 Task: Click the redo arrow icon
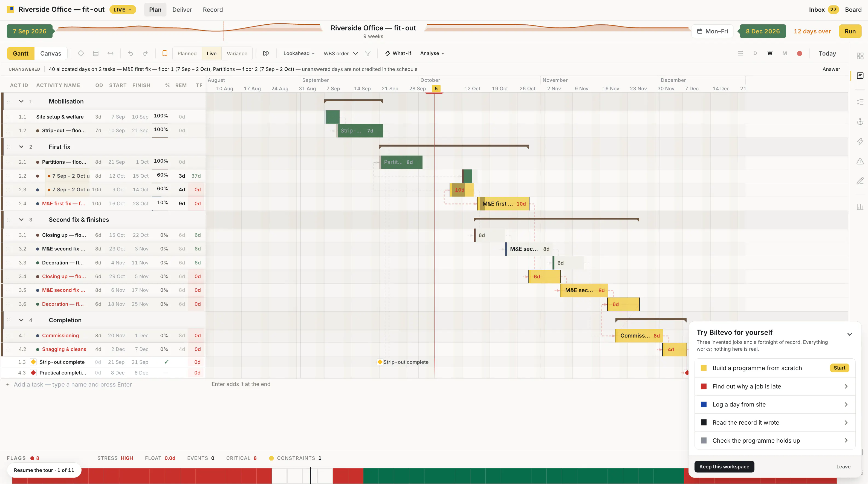[145, 53]
